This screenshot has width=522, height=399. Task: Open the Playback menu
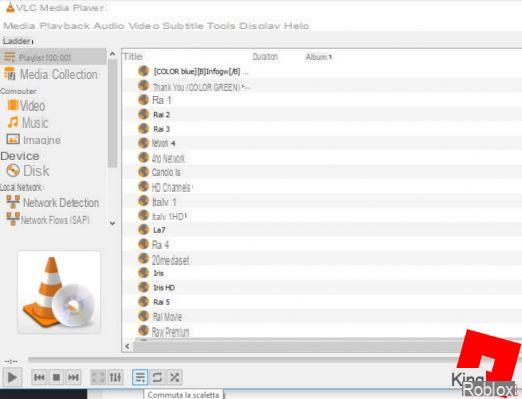[x=65, y=26]
